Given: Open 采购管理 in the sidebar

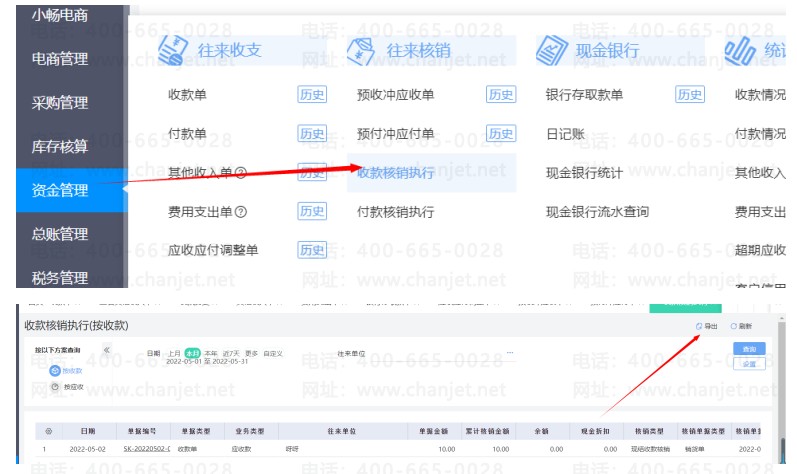Looking at the screenshot, I should click(x=60, y=103).
